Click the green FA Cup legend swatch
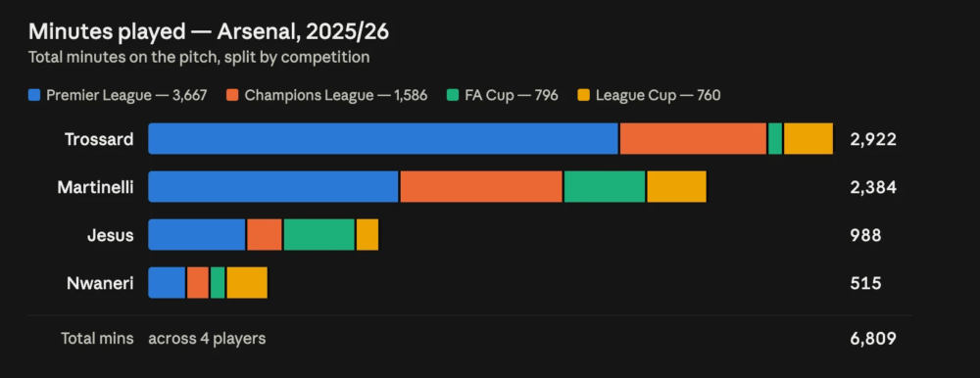Viewport: 980px width, 378px height. [453, 96]
